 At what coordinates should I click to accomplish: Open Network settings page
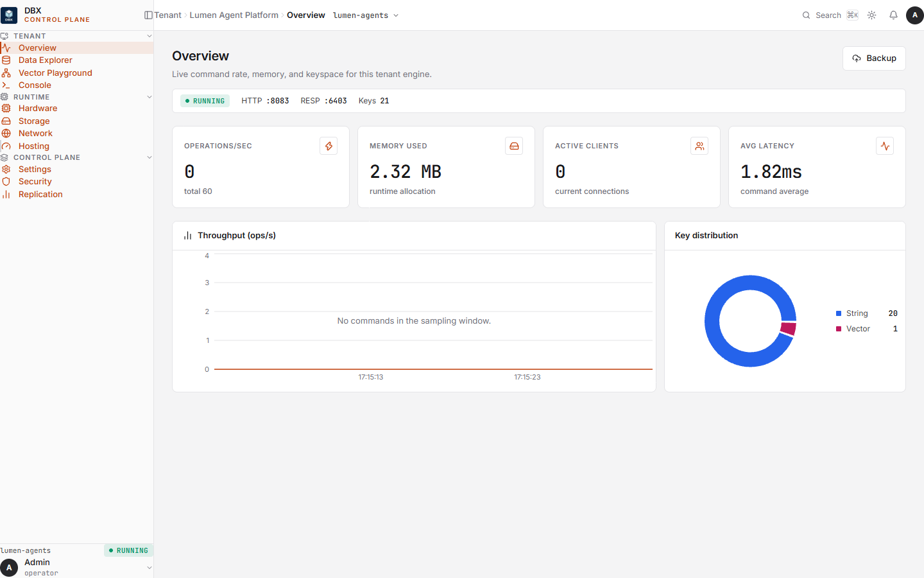click(76, 134)
